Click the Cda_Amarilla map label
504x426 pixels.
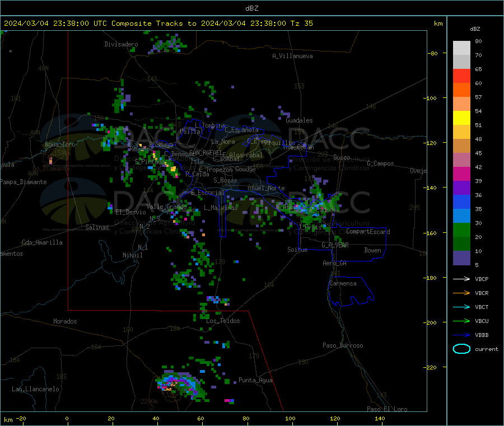tap(43, 242)
